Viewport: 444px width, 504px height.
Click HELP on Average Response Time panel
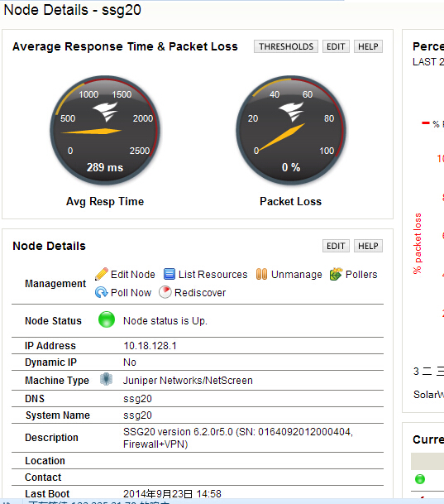tap(368, 46)
